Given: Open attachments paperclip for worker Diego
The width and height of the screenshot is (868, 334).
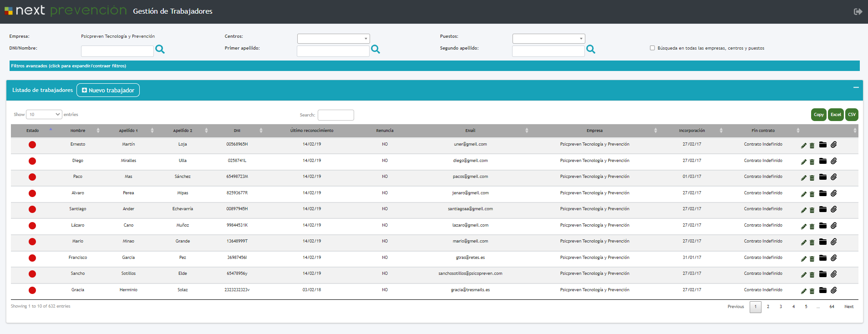Looking at the screenshot, I should (x=834, y=161).
